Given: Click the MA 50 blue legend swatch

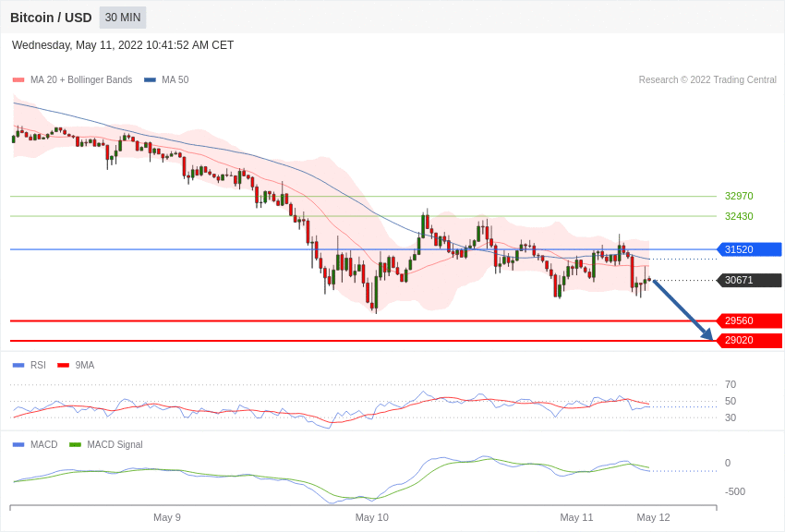Looking at the screenshot, I should pyautogui.click(x=150, y=79).
